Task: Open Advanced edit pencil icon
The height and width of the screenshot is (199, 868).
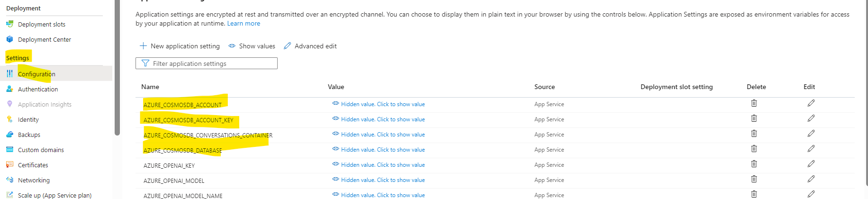Action: pos(287,46)
